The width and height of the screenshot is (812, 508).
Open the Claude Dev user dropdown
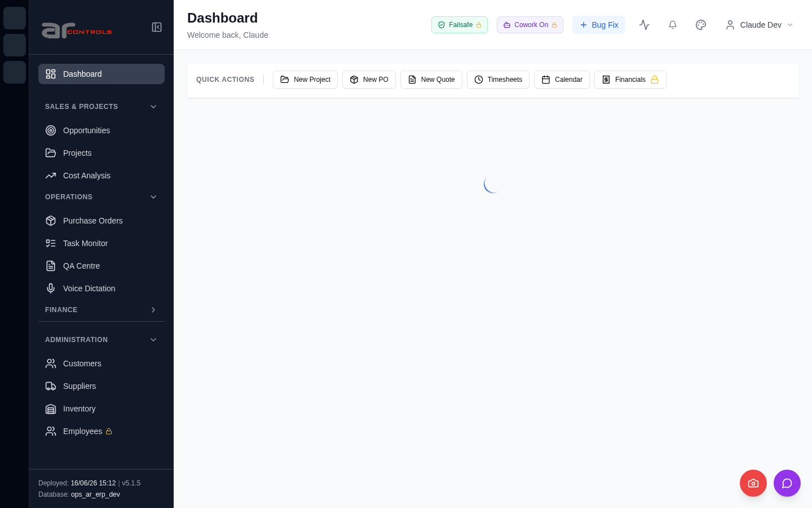[x=760, y=25]
